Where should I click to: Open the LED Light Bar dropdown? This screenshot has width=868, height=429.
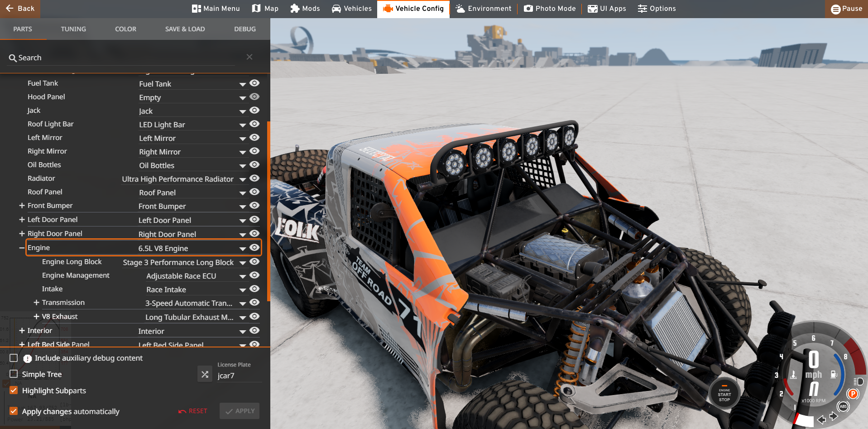(x=192, y=125)
